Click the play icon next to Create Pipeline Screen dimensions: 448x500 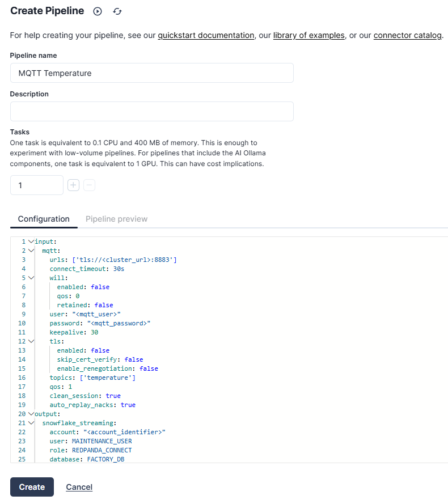(98, 11)
